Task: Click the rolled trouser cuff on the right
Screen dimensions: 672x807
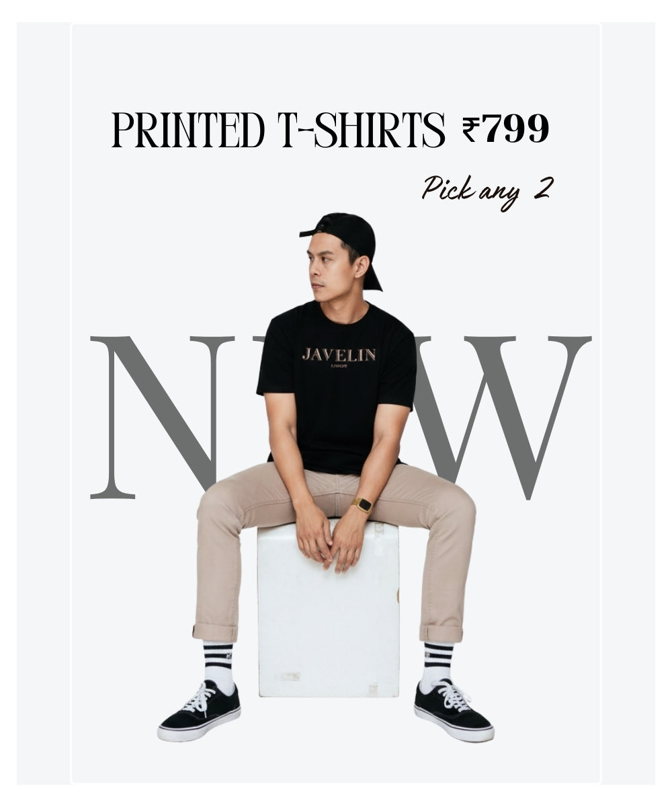Action: coord(441,633)
